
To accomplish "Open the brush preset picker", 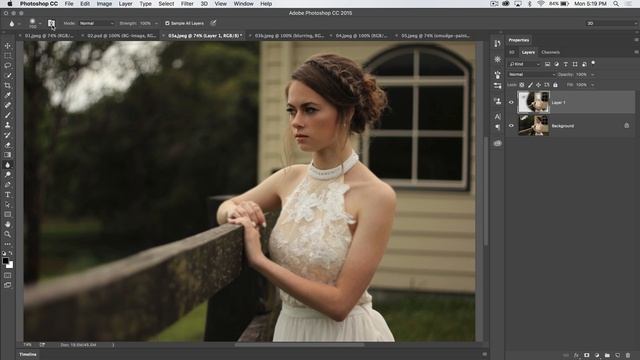I will point(34,23).
